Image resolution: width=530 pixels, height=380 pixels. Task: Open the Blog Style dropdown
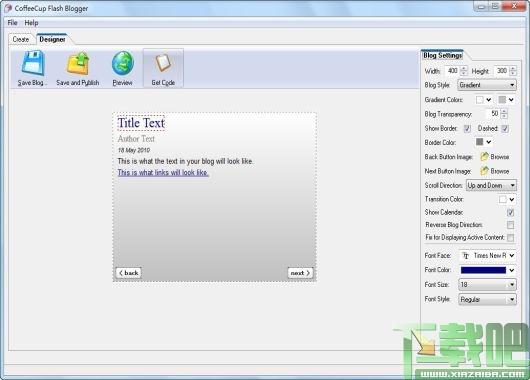(487, 85)
